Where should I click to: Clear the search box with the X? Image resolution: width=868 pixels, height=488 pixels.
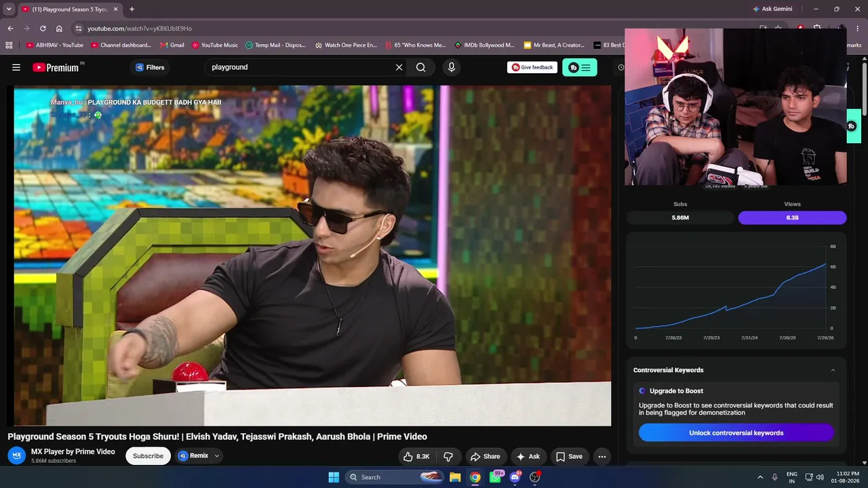399,67
